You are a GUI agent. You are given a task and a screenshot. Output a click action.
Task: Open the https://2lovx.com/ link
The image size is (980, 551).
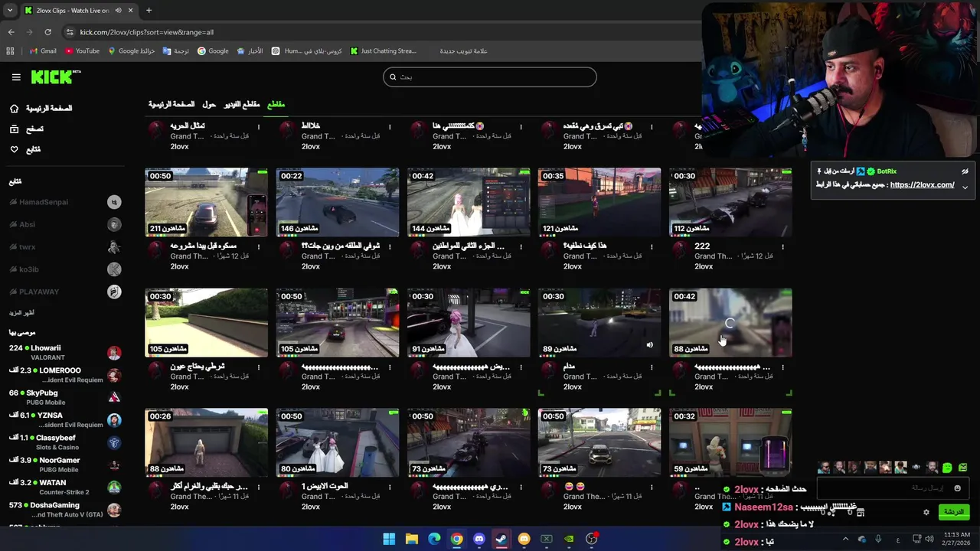(x=922, y=184)
